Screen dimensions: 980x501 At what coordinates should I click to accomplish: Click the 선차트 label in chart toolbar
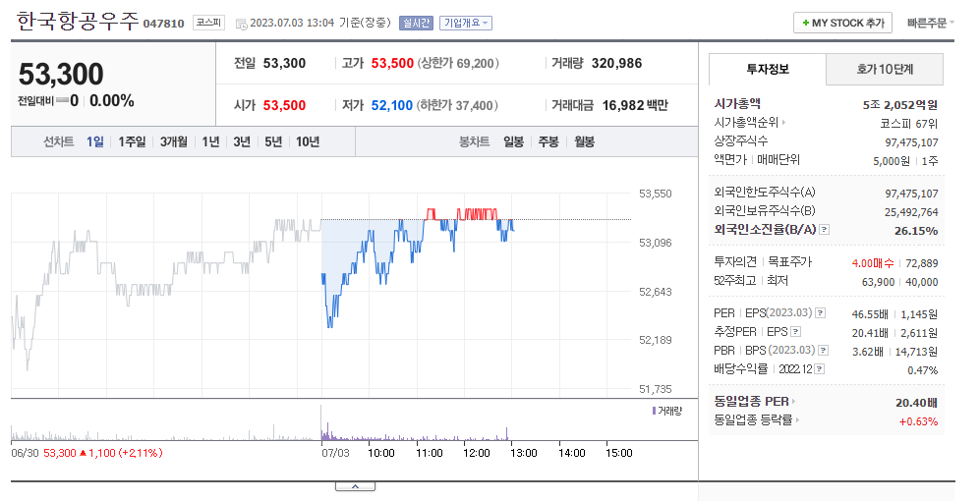pos(58,141)
